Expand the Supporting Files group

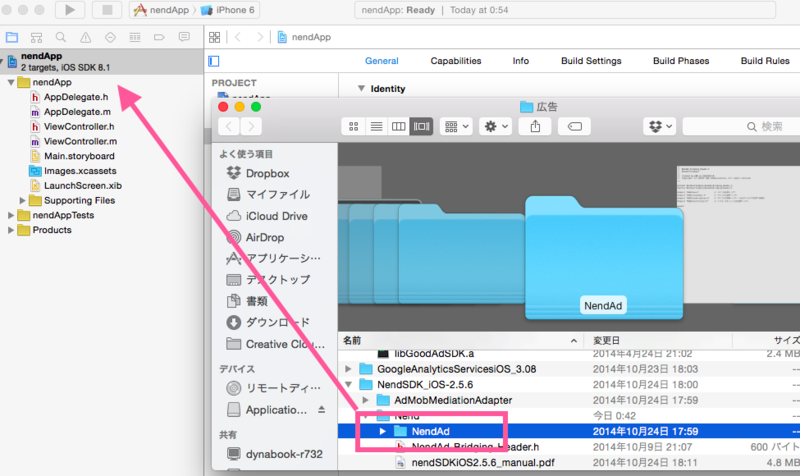point(22,201)
